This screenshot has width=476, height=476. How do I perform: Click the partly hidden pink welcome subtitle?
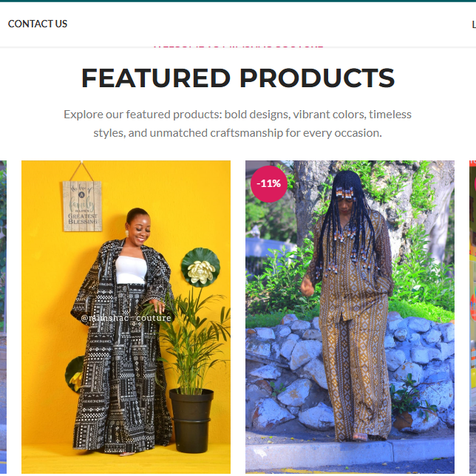click(238, 47)
